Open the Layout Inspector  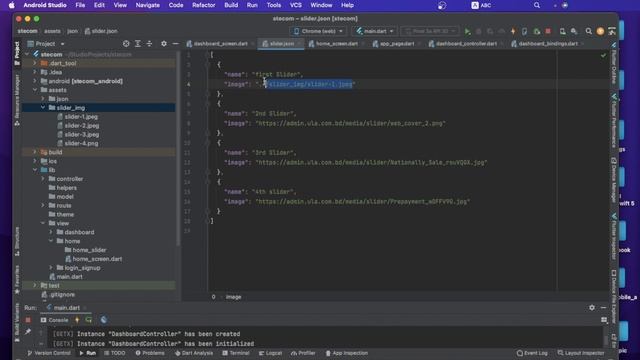tap(580, 353)
